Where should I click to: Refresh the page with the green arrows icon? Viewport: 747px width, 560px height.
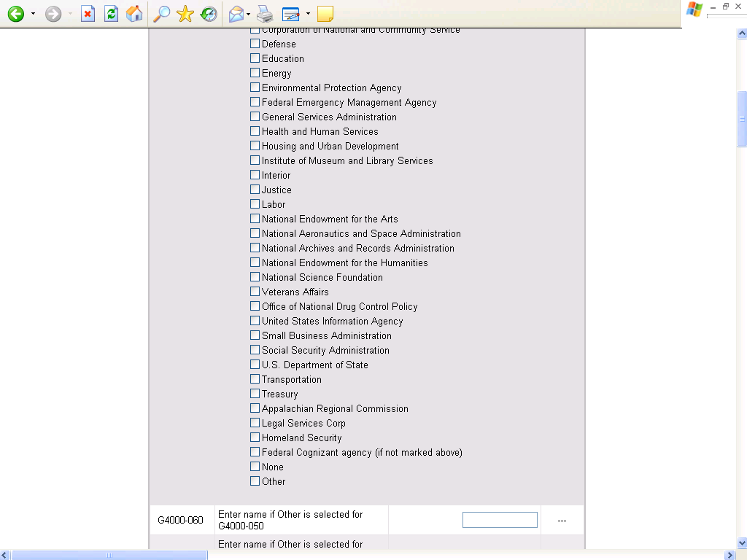pyautogui.click(x=111, y=14)
